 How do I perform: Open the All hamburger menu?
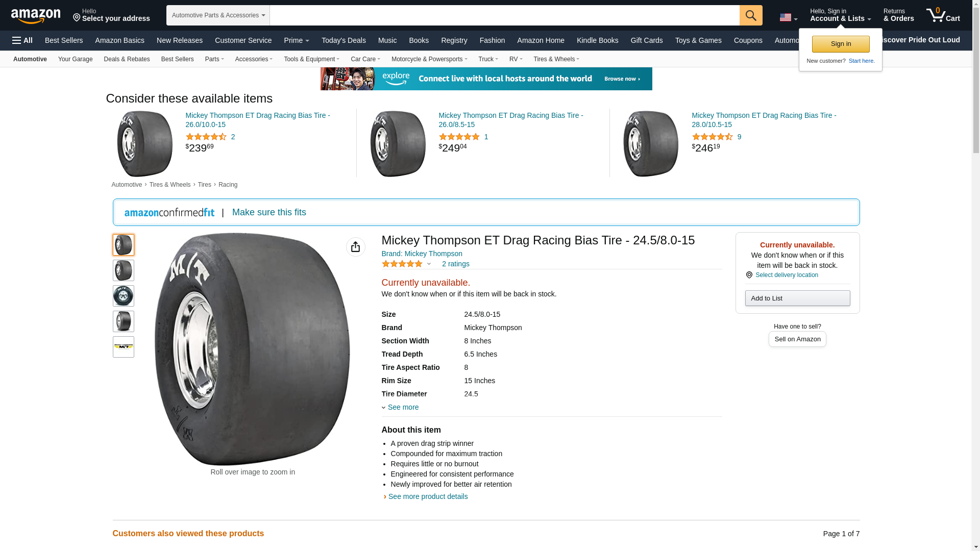pyautogui.click(x=22, y=40)
